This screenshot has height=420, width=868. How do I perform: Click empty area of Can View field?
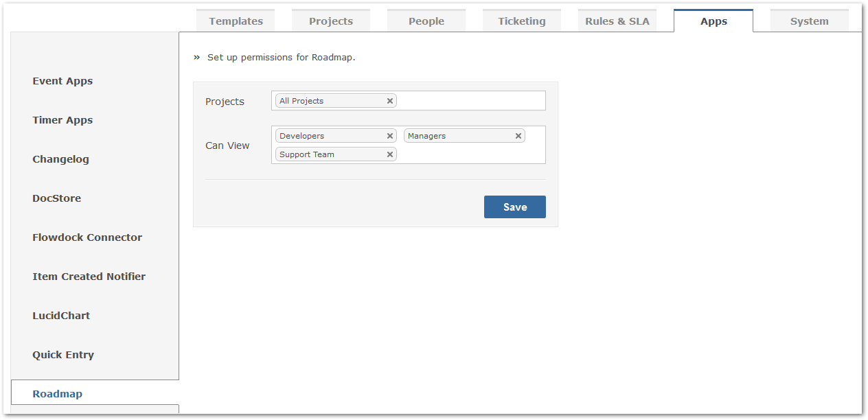tap(471, 154)
